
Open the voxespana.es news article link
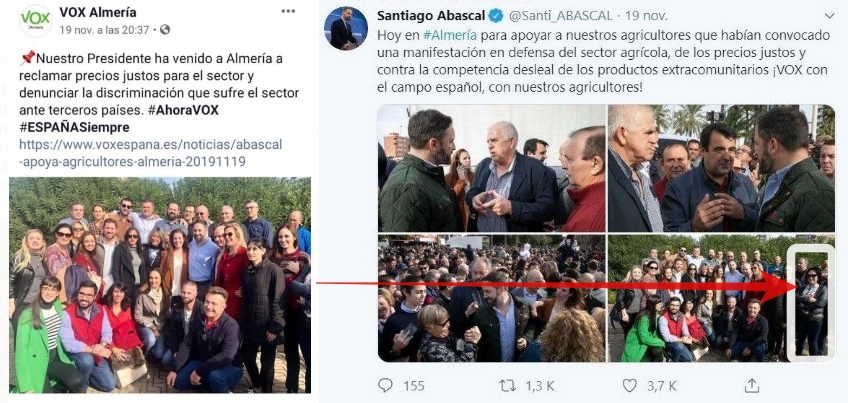point(150,153)
